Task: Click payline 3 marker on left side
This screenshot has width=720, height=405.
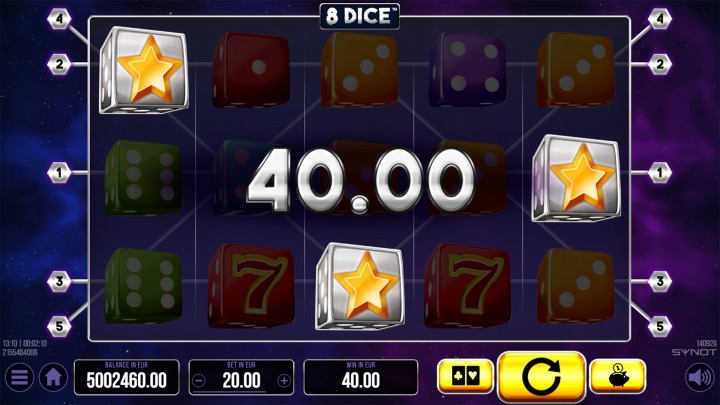Action: tap(59, 281)
